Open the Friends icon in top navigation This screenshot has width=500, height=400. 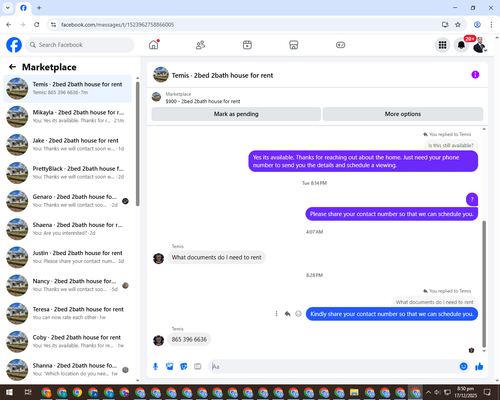click(200, 45)
